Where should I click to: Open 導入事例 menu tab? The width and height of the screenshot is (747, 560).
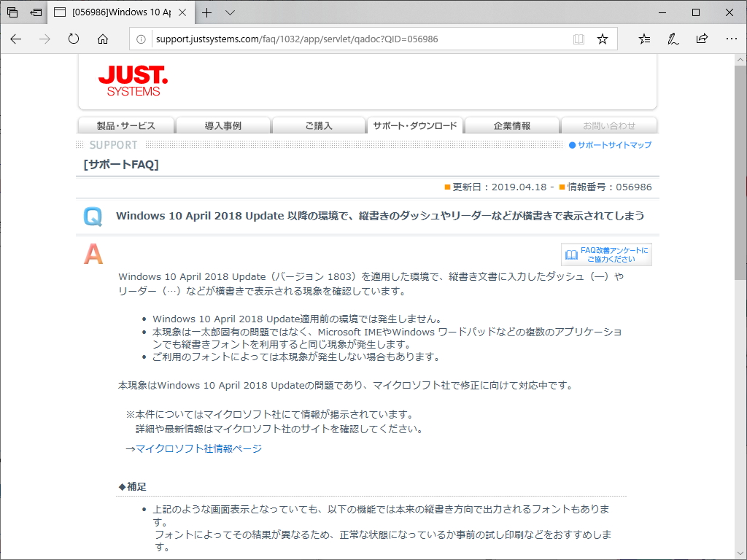(223, 125)
